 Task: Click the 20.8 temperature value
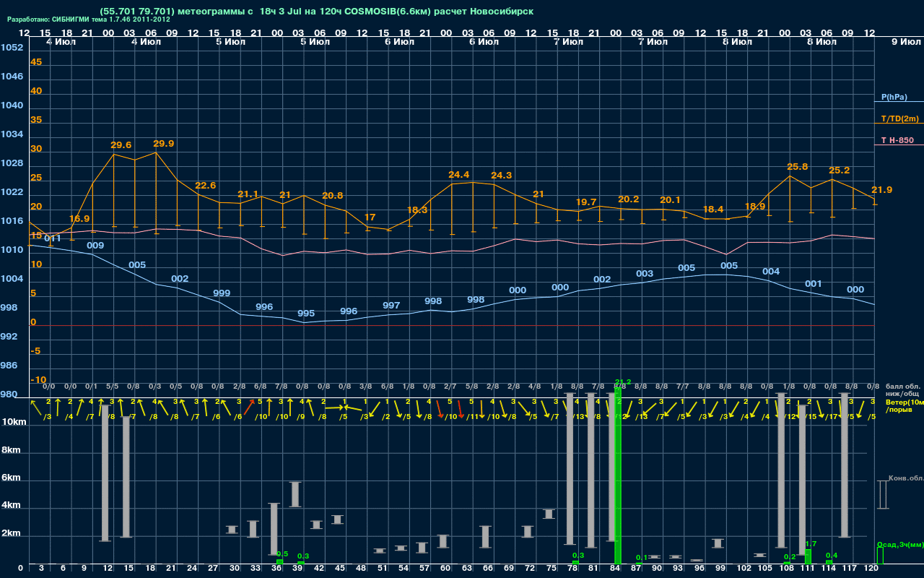(333, 196)
